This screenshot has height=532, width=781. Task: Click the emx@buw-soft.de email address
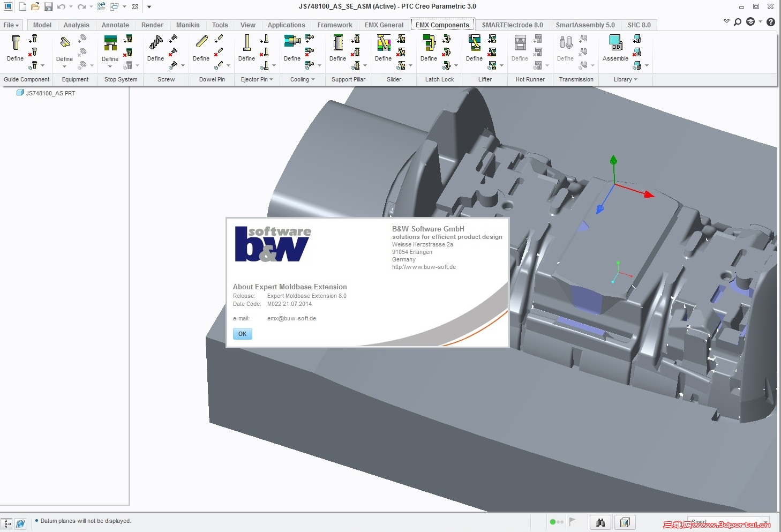point(291,318)
